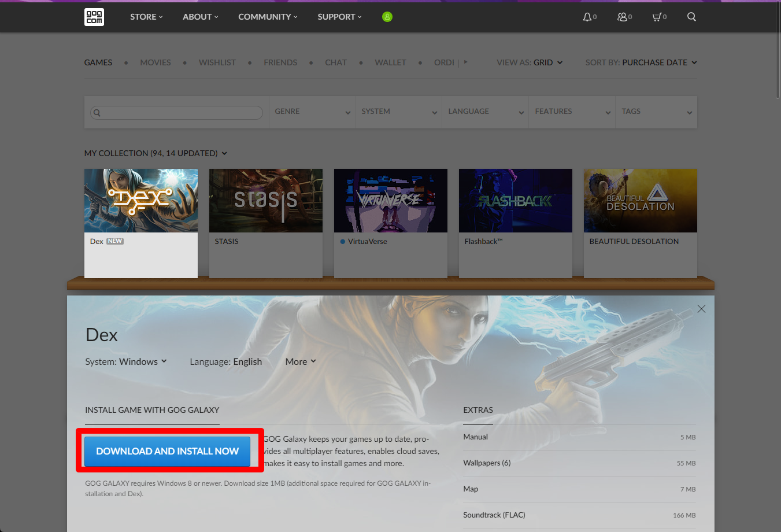Open the TAGS filter dropdown

point(657,112)
